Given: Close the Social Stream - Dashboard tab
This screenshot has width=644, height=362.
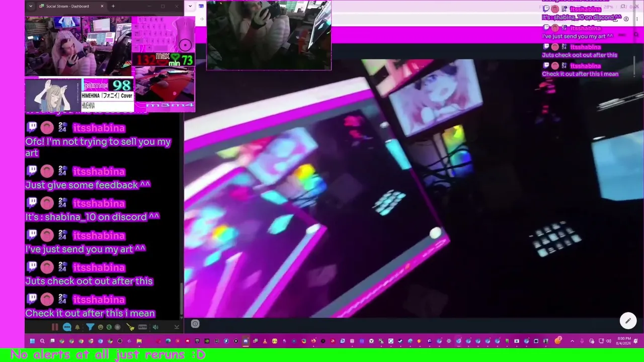Looking at the screenshot, I should point(102,6).
